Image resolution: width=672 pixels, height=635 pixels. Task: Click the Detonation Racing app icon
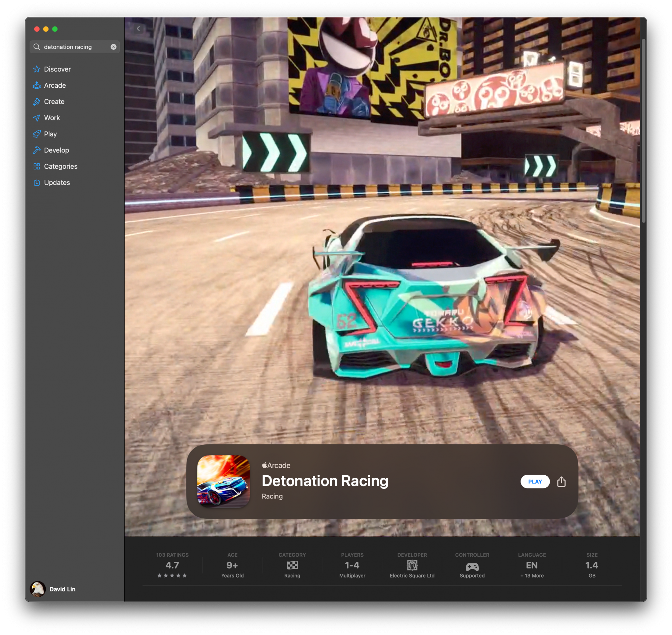point(223,481)
